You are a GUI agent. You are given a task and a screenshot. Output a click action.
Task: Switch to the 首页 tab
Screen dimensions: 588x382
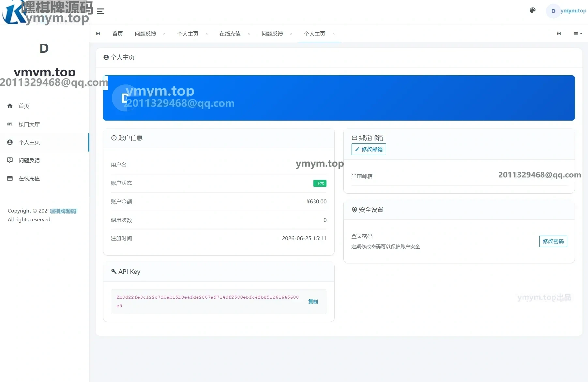point(117,34)
